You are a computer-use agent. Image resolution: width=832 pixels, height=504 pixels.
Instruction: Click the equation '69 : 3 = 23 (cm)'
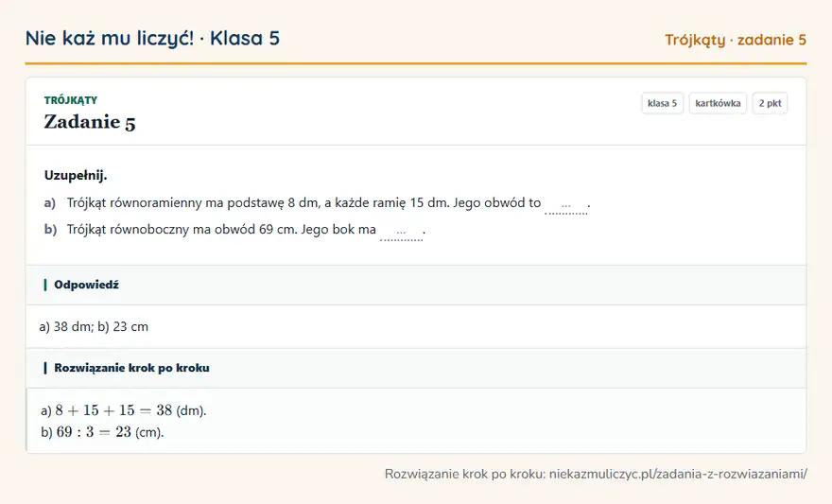click(110, 432)
